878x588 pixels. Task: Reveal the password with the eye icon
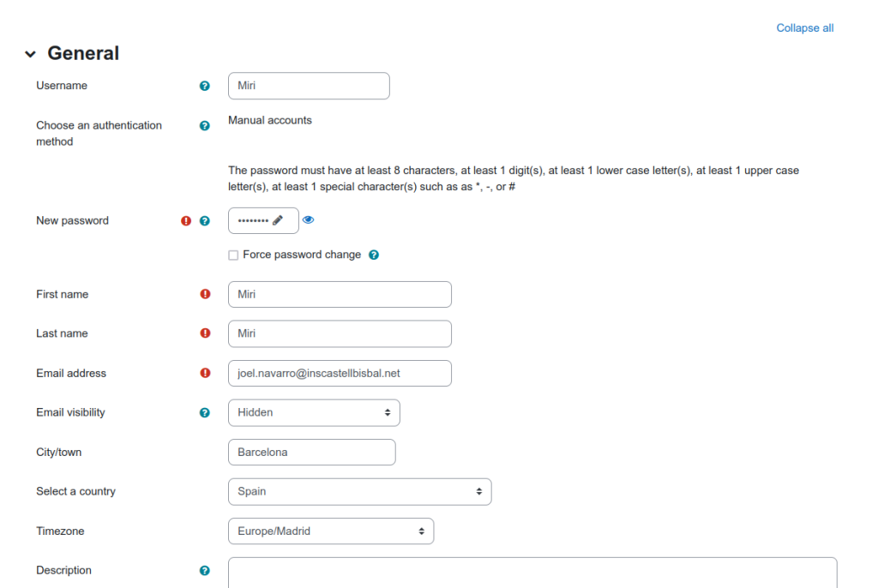coord(309,220)
